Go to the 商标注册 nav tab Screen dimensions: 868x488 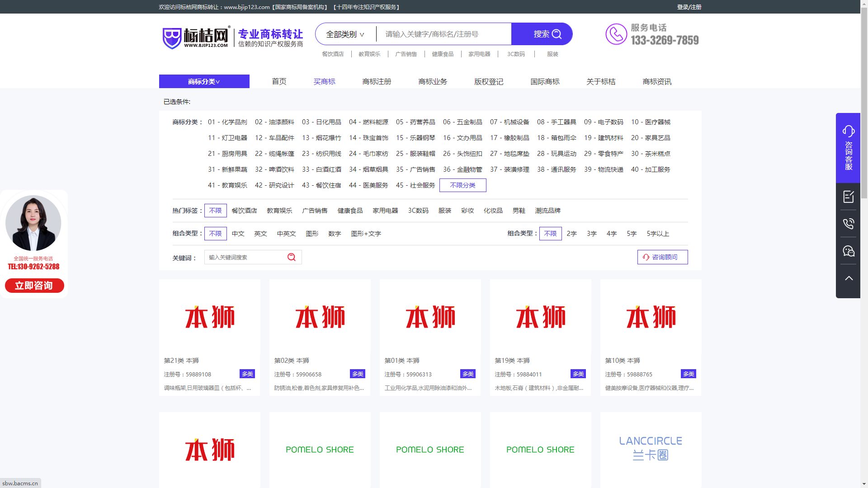pos(377,81)
